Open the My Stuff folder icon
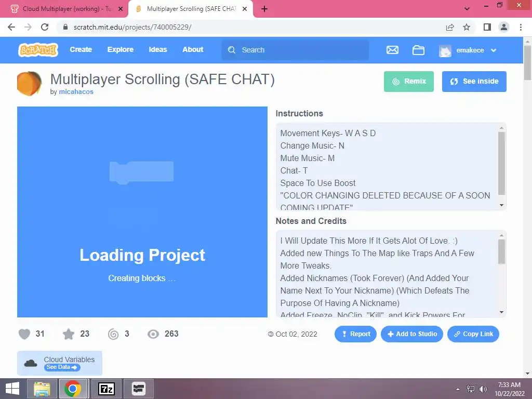 pos(418,50)
